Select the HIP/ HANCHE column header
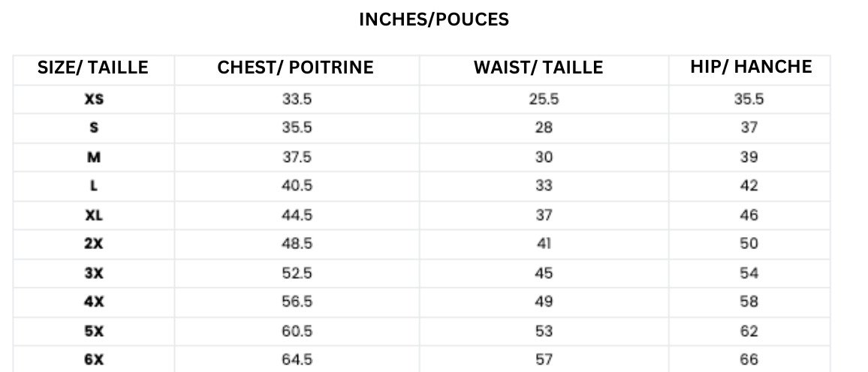This screenshot has height=372, width=868. coord(751,67)
